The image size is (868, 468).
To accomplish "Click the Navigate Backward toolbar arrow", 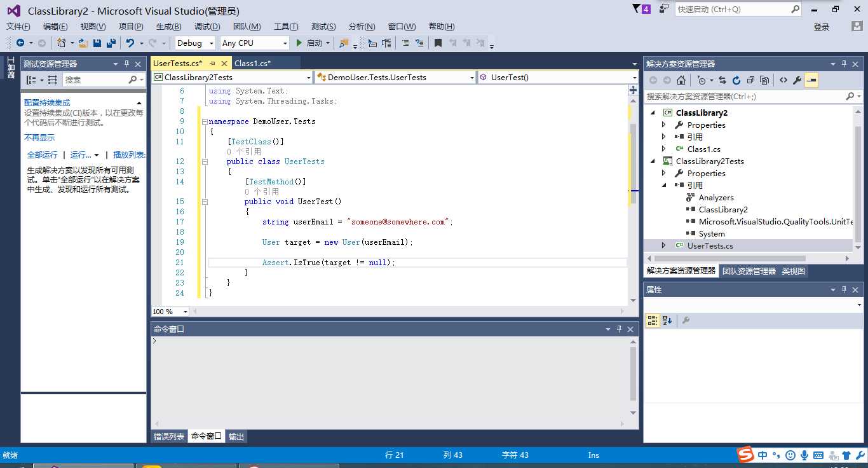I will [x=20, y=43].
